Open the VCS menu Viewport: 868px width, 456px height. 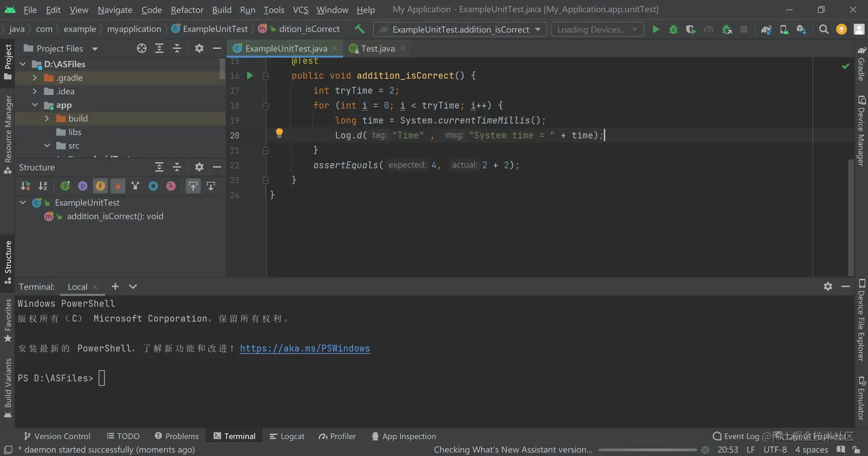tap(300, 10)
